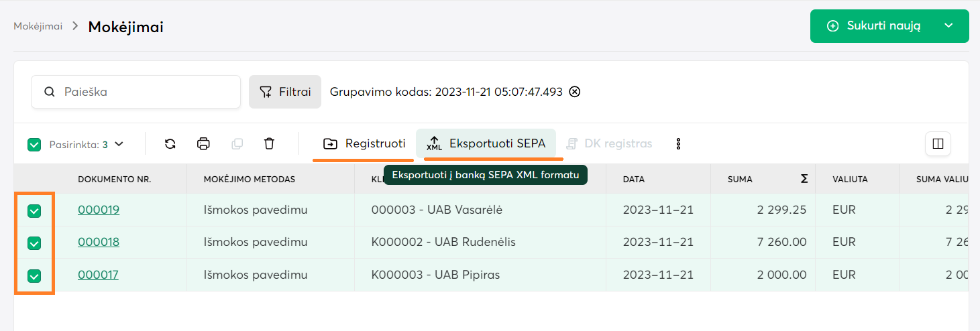This screenshot has width=980, height=331.
Task: Print the selected payments
Action: pos(204,143)
